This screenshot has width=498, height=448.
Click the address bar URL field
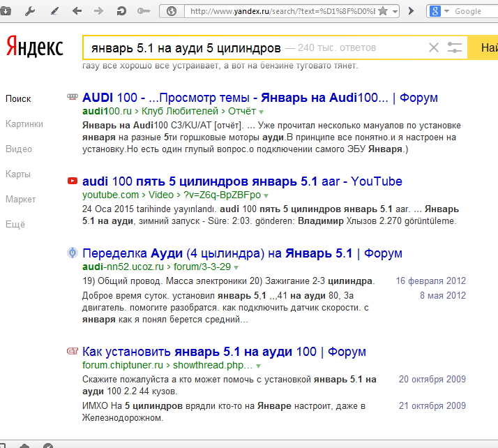pos(282,11)
